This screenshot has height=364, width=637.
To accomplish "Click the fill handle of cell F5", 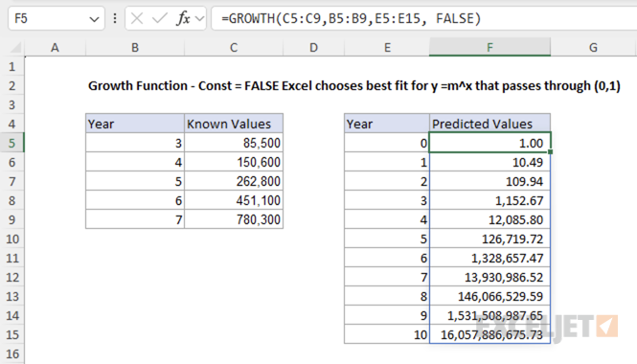I will click(x=550, y=151).
